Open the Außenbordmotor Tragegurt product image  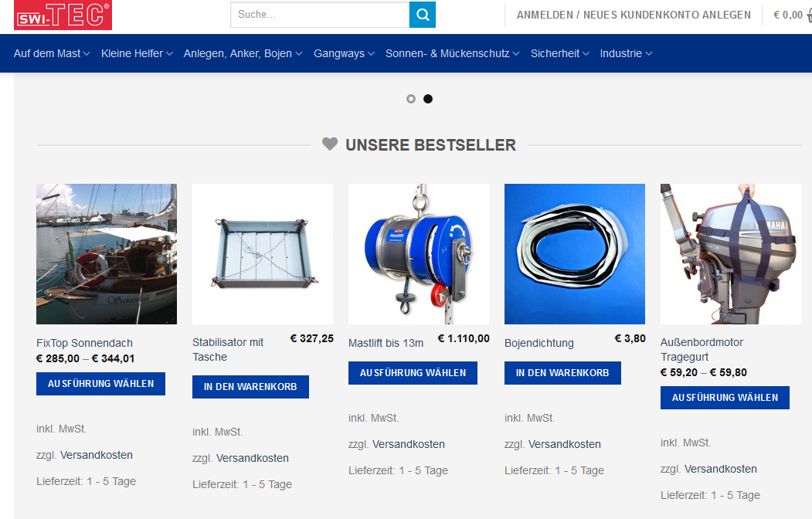click(731, 254)
